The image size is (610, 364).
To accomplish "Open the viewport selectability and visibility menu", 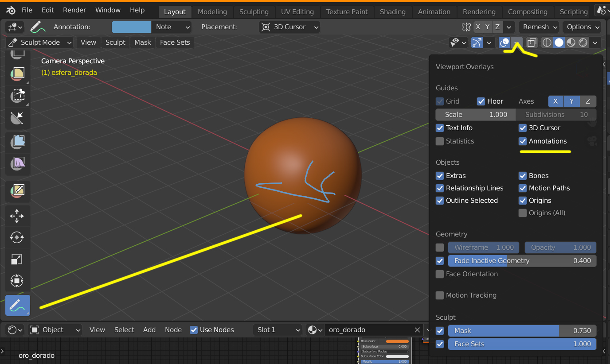I will (458, 43).
